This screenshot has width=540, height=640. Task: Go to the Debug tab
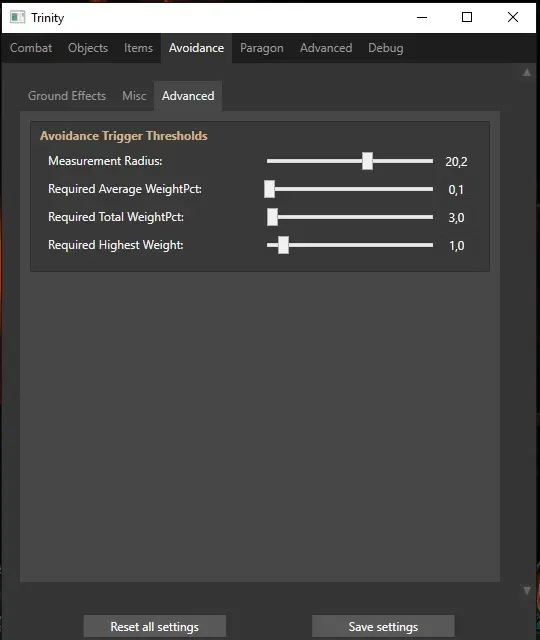coord(386,48)
